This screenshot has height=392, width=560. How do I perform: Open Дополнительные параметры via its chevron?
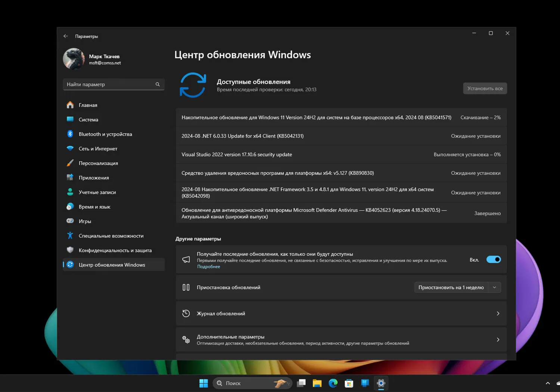pyautogui.click(x=498, y=340)
